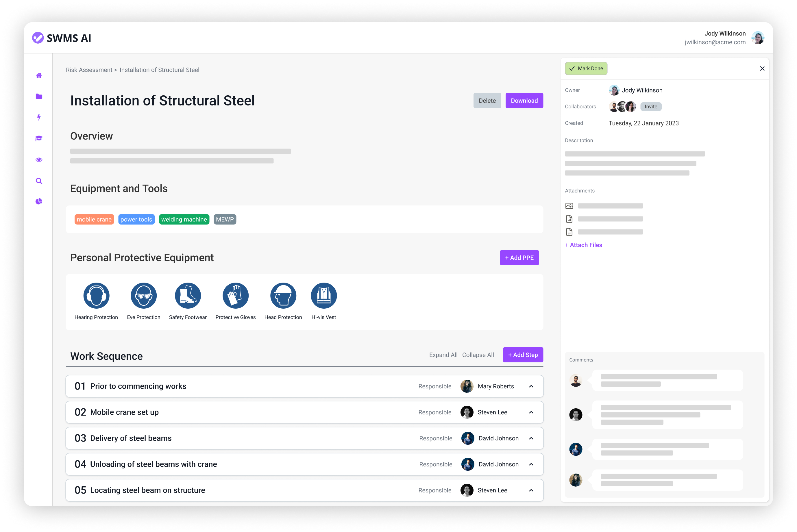Click the Attach Files link
Screen dimensions: 797x532
click(x=583, y=245)
